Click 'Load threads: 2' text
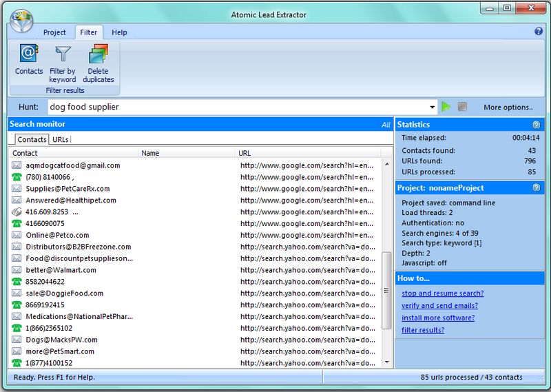Image resolution: width=551 pixels, height=392 pixels. point(427,213)
